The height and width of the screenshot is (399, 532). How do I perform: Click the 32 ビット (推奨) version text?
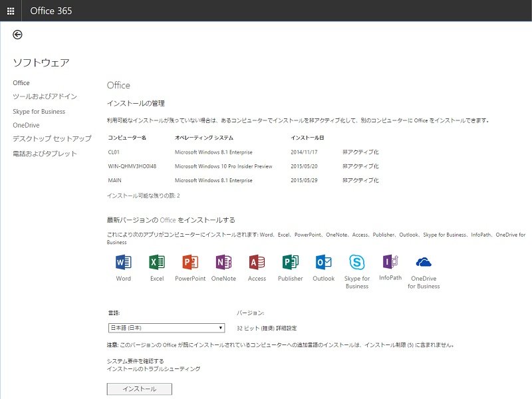(x=255, y=328)
